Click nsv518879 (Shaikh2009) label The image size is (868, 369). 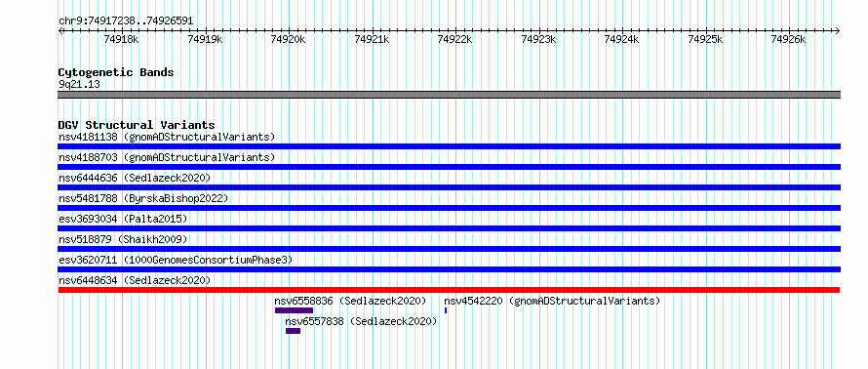(123, 239)
